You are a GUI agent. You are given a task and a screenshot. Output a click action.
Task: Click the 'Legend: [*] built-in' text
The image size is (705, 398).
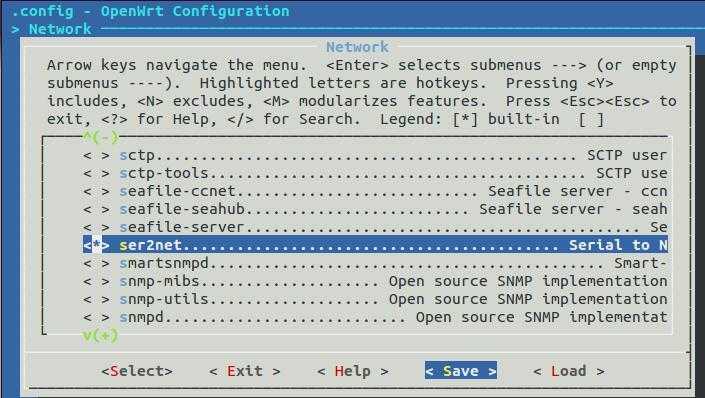470,119
